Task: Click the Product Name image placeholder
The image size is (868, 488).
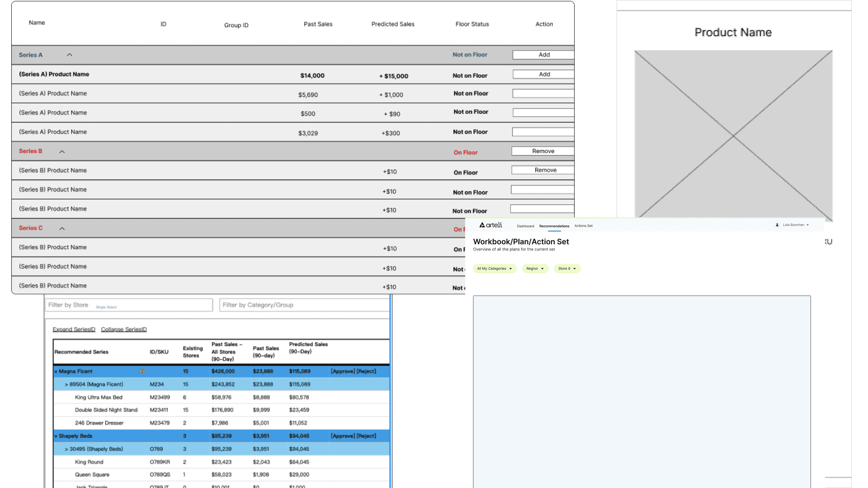Action: pyautogui.click(x=733, y=136)
